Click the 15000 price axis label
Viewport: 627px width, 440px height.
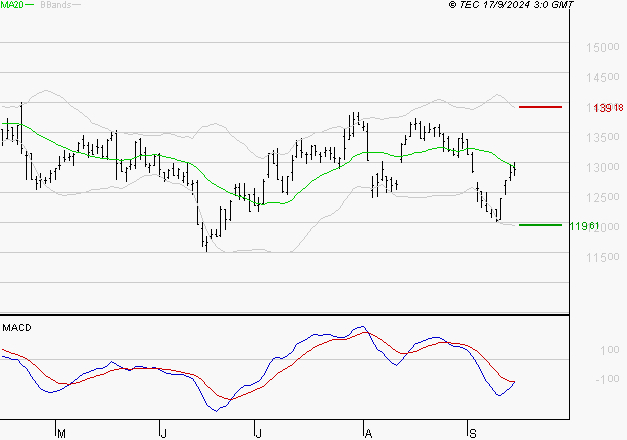click(x=603, y=47)
